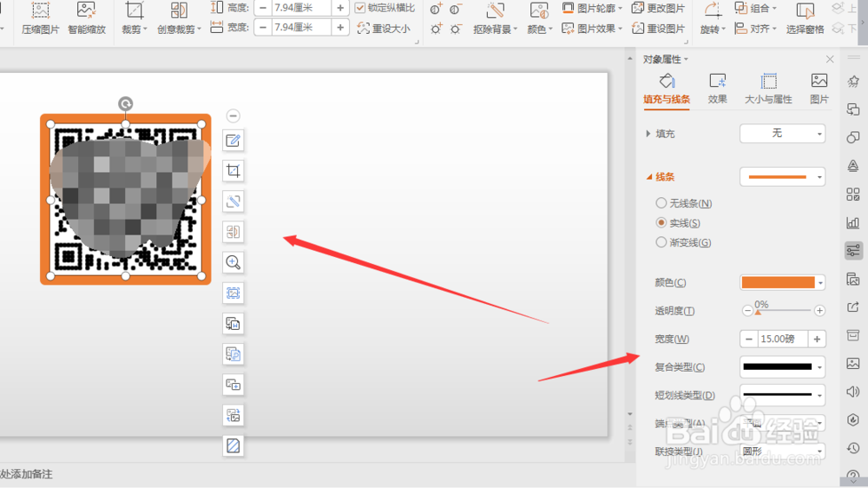Open the 联接类型 join type dropdown
Viewport: 868px width, 488px height.
pyautogui.click(x=782, y=452)
